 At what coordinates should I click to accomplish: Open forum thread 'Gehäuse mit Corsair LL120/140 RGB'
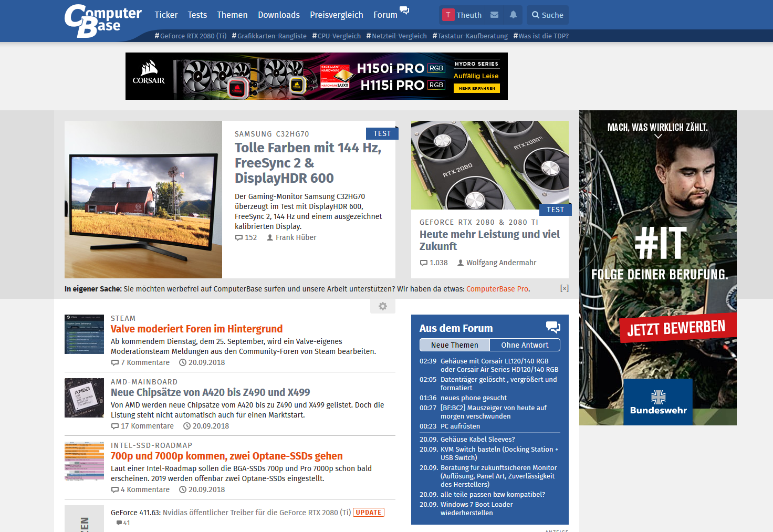point(499,365)
